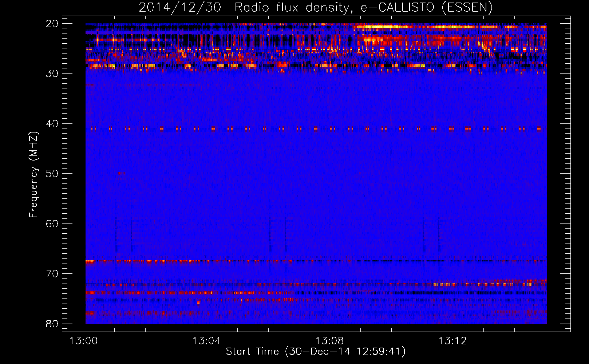
Task: Click the '30' frequency tick label
Action: click(52, 74)
